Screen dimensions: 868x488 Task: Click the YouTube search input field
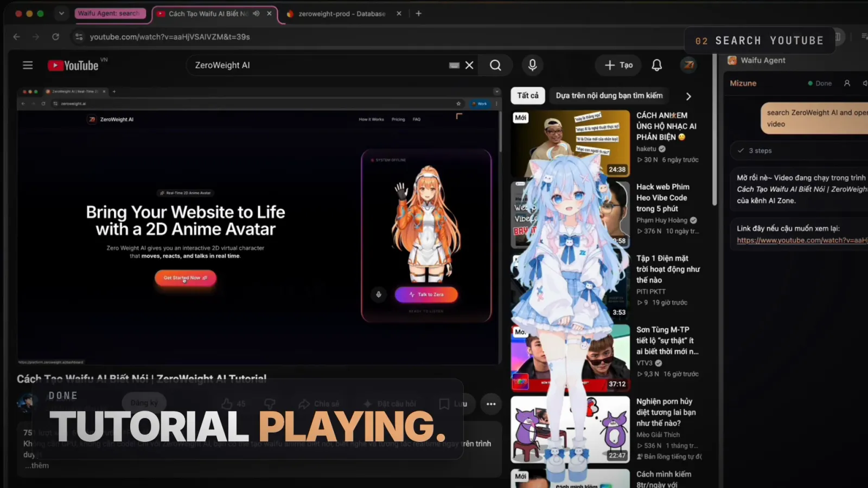[x=320, y=65]
